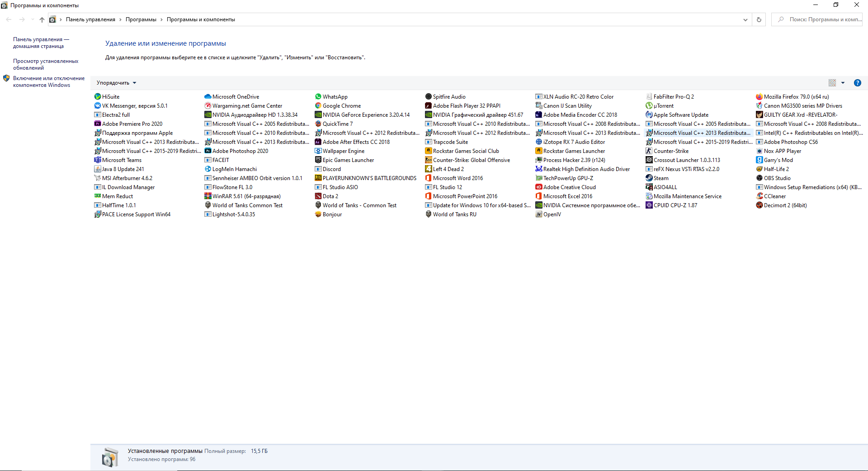The width and height of the screenshot is (868, 471).
Task: Click Программы и компоненты breadcrumb
Action: click(x=201, y=19)
